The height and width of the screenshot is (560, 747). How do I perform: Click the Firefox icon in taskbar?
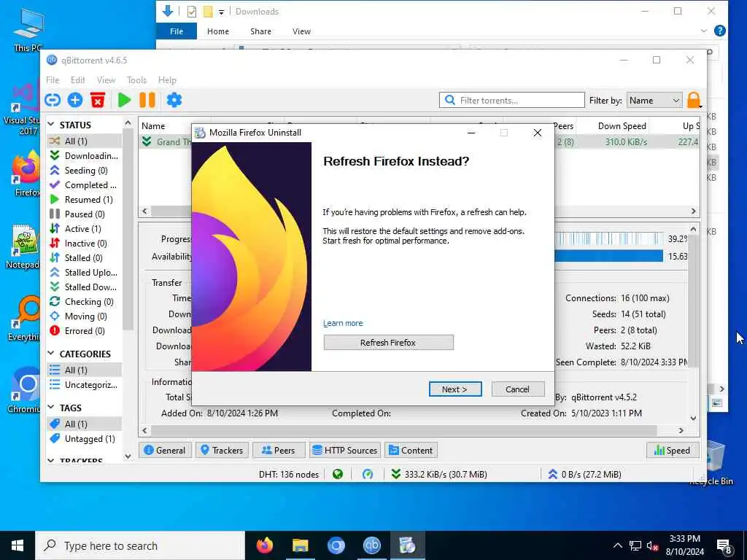[264, 545]
